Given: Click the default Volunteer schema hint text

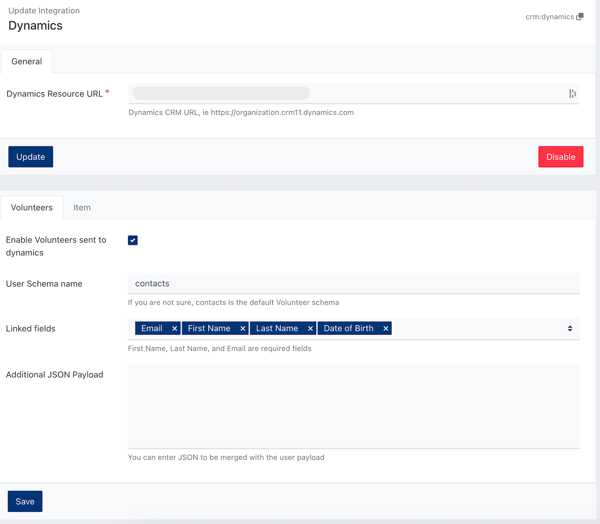Looking at the screenshot, I should pyautogui.click(x=233, y=302).
